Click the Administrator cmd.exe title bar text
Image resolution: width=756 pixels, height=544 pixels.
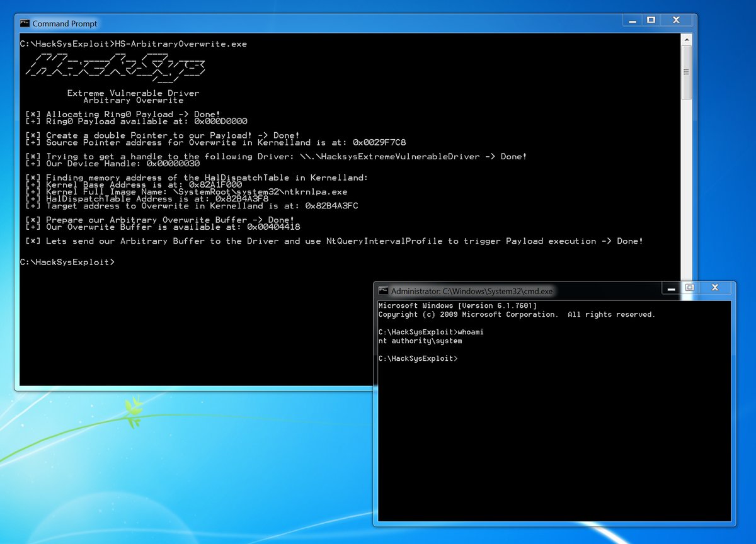pyautogui.click(x=472, y=292)
